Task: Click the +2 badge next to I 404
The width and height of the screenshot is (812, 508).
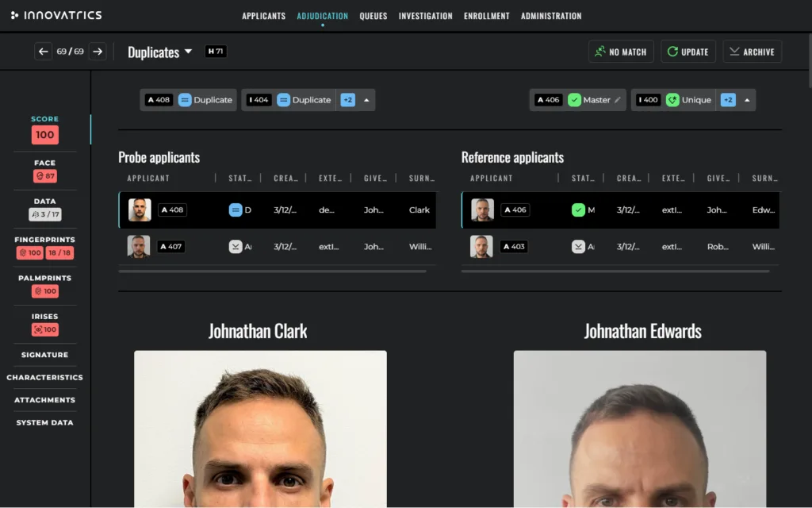Action: [348, 100]
